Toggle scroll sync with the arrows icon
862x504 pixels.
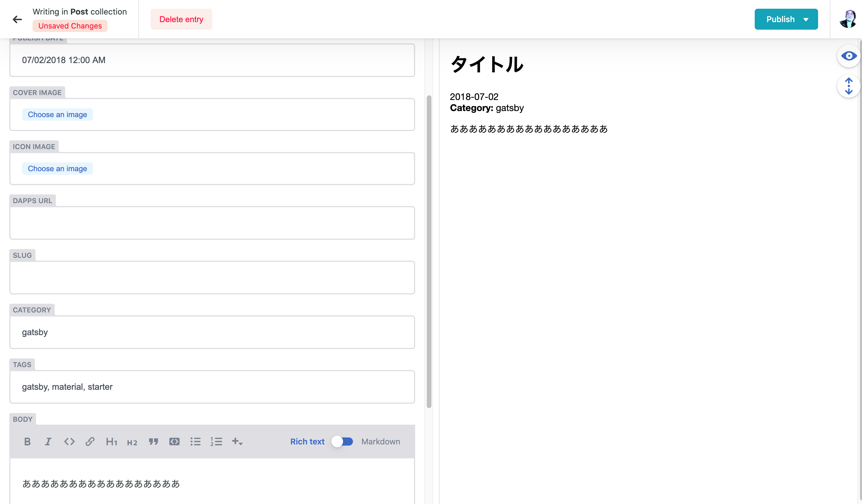click(x=848, y=86)
